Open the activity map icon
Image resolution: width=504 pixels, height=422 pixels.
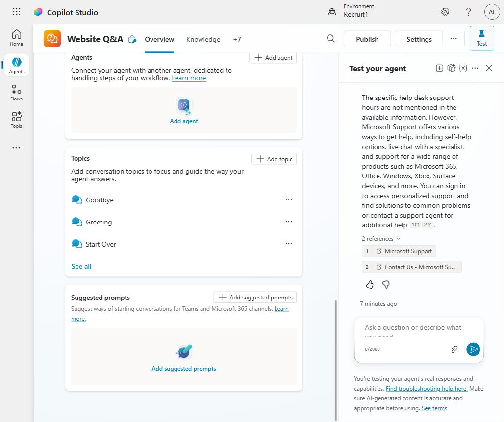pos(451,68)
